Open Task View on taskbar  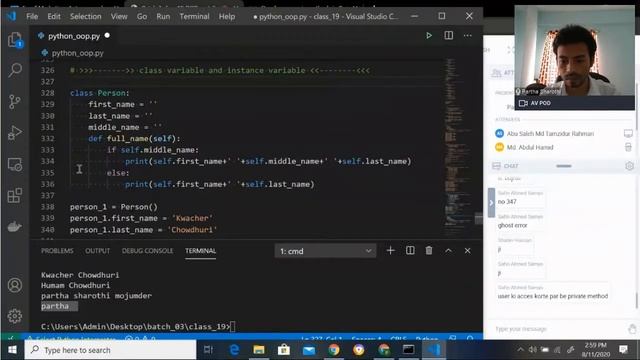208,350
